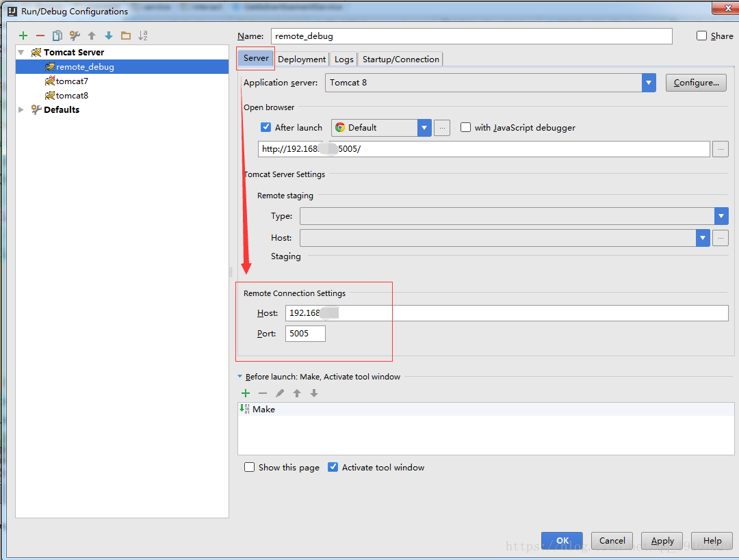The width and height of the screenshot is (739, 560).
Task: Click the Apply button
Action: (x=662, y=541)
